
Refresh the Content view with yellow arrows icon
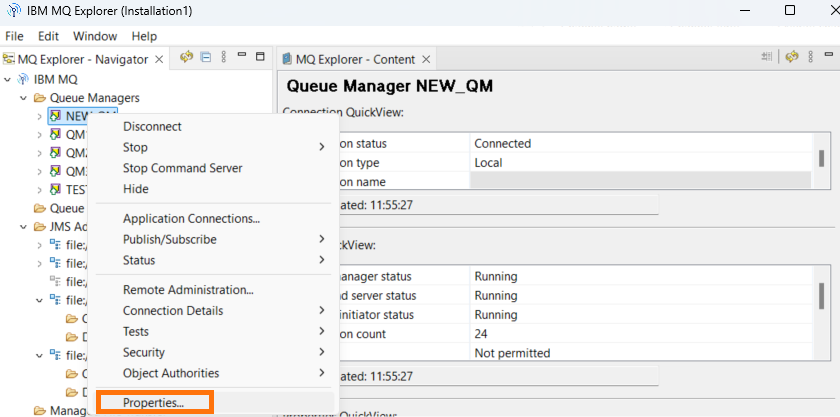click(x=792, y=57)
